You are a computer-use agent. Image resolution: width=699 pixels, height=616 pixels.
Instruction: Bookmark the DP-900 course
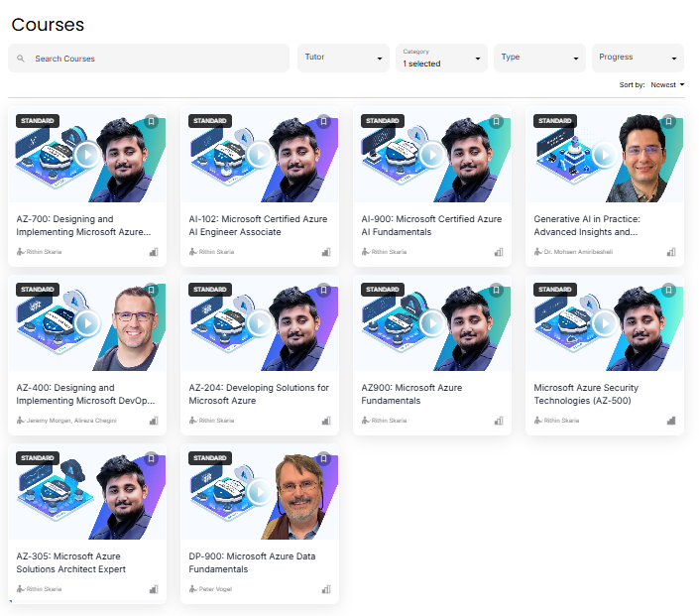[323, 458]
